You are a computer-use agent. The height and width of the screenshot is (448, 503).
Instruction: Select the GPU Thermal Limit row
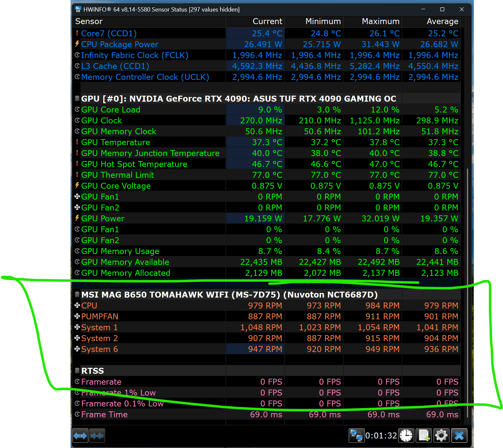click(267, 175)
